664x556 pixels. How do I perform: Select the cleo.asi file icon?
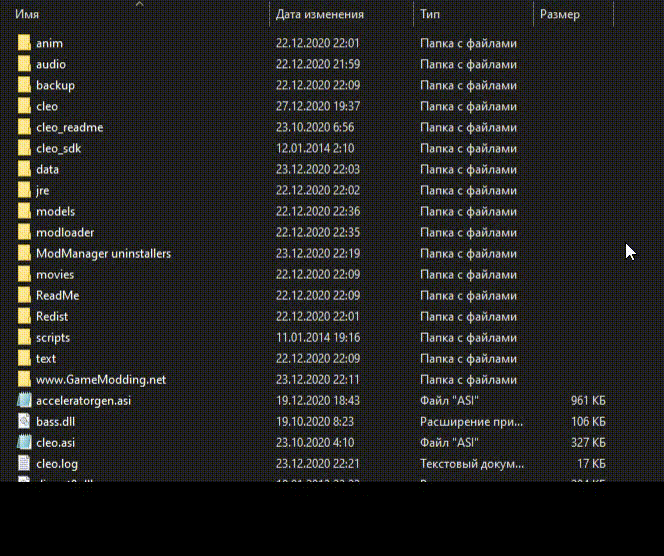(x=25, y=442)
